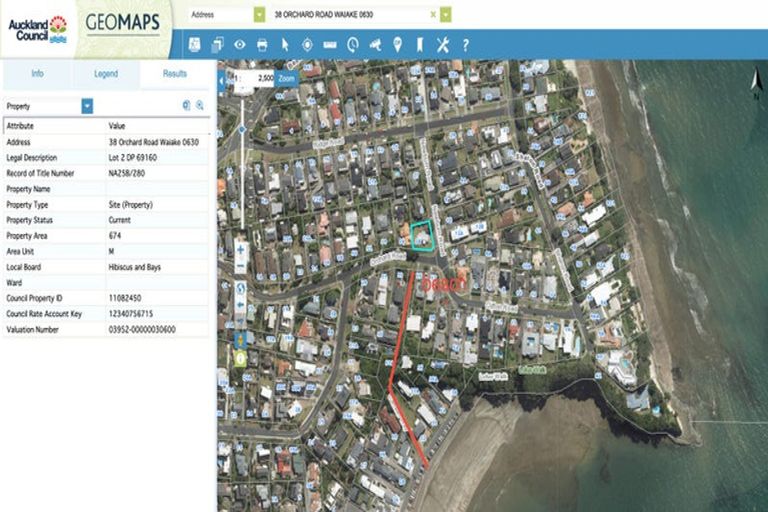Click the zoom slider handle on map
Image resolution: width=768 pixels, height=512 pixels.
tap(242, 130)
